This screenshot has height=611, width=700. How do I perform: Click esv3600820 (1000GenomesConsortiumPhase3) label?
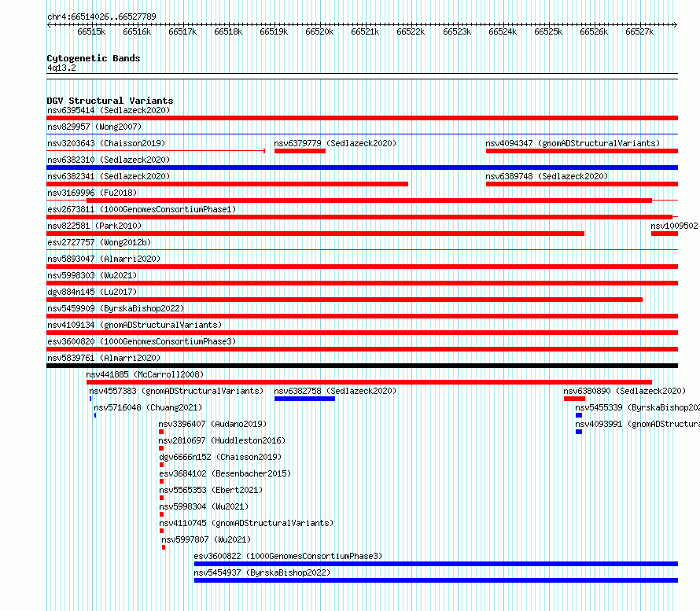(142, 341)
